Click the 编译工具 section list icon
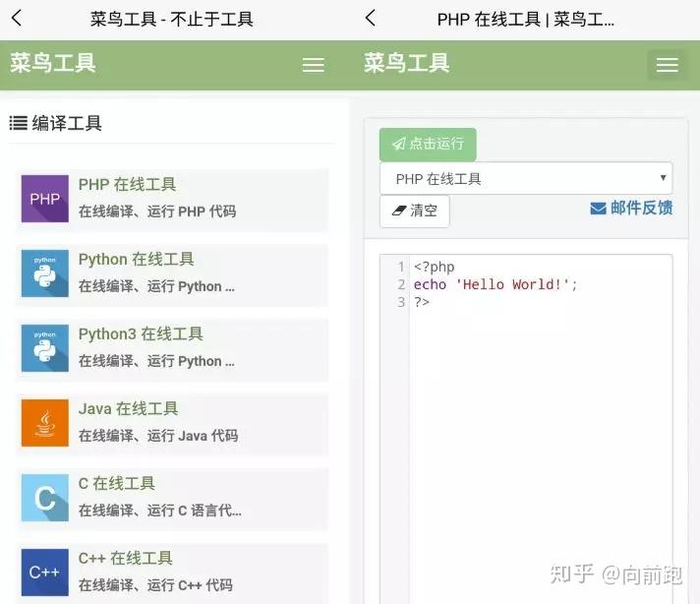This screenshot has width=700, height=604. click(19, 123)
